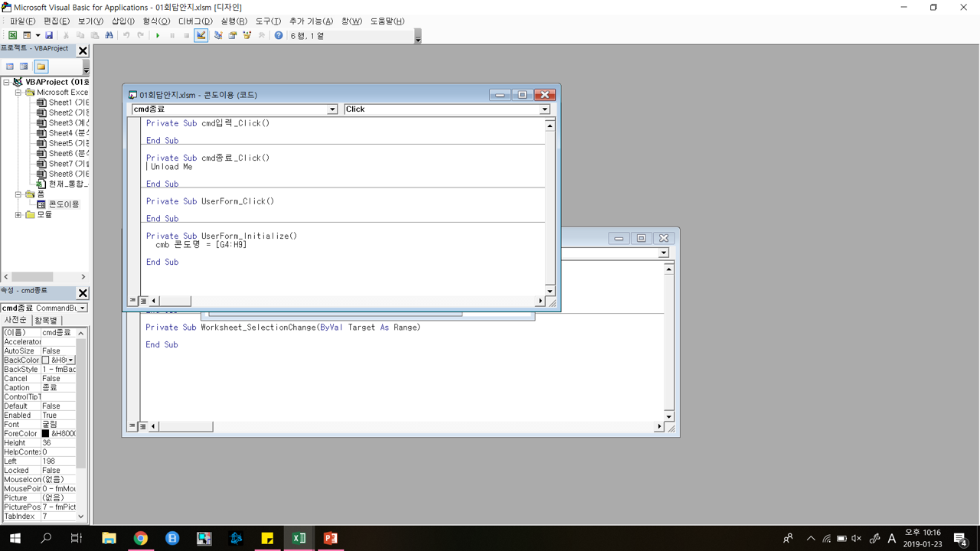Open the Properties Window toolbar icon
This screenshot has width=980, height=551.
pyautogui.click(x=233, y=35)
